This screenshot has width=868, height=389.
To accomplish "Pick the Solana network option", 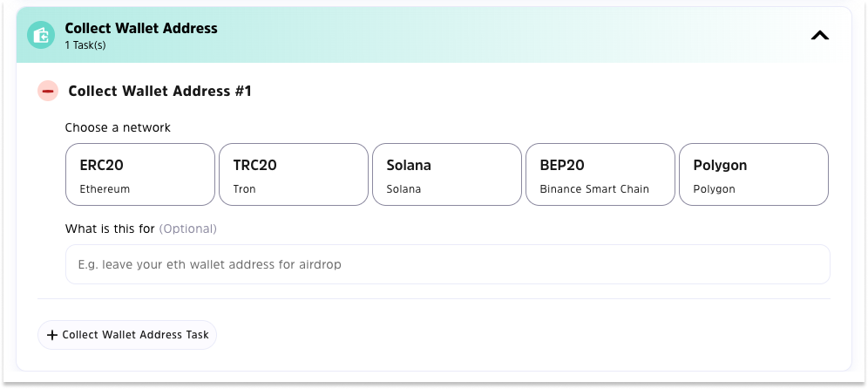I will pos(446,174).
